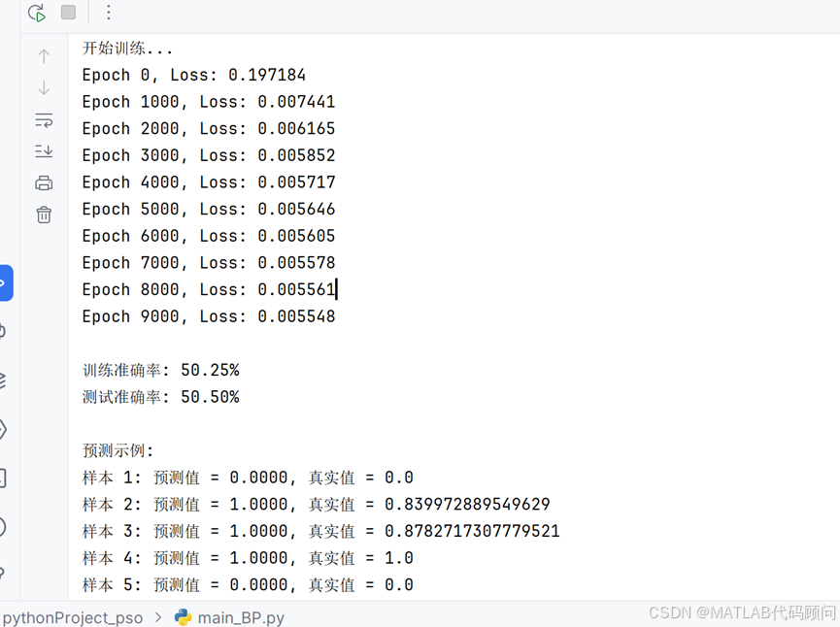This screenshot has height=627, width=840.
Task: Click the '开始训练...' output line
Action: click(x=127, y=49)
